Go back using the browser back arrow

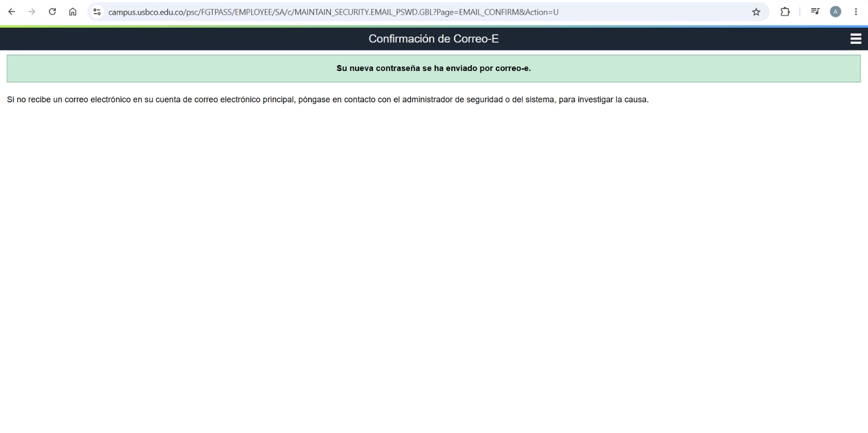click(11, 12)
